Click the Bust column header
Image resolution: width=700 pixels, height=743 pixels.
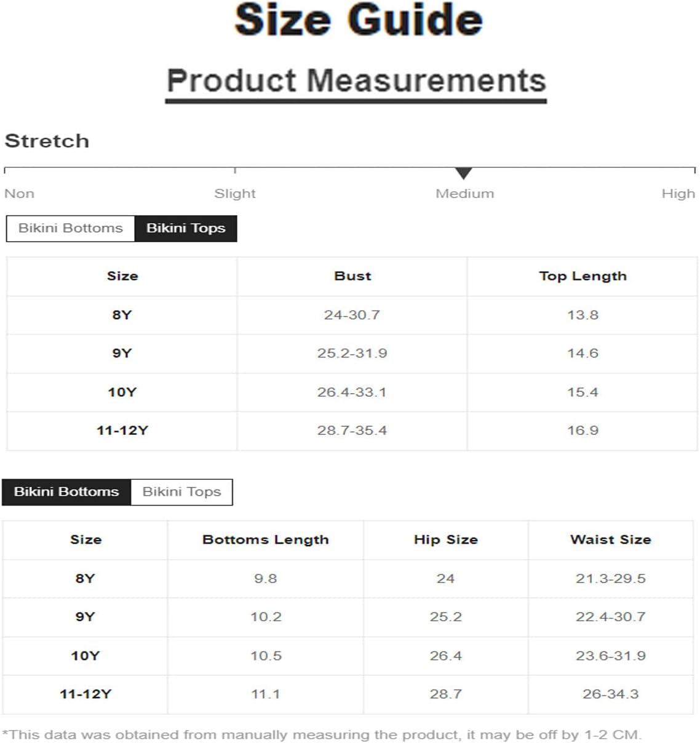click(x=352, y=276)
